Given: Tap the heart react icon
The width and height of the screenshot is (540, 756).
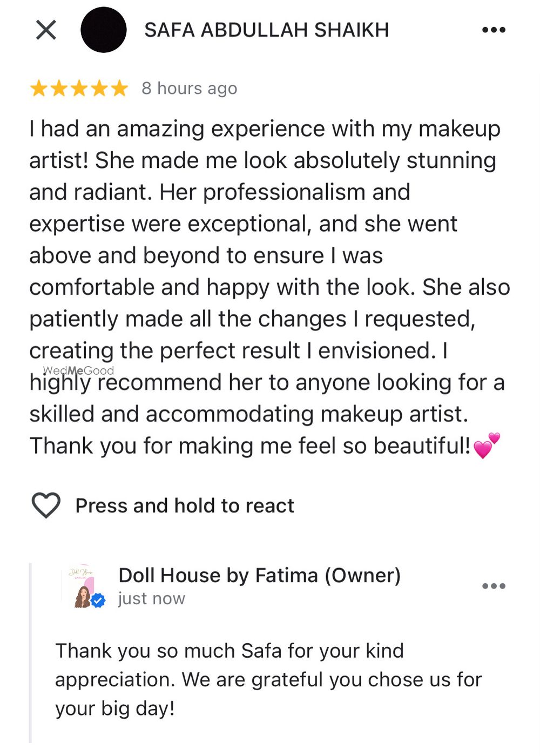Looking at the screenshot, I should coord(46,505).
